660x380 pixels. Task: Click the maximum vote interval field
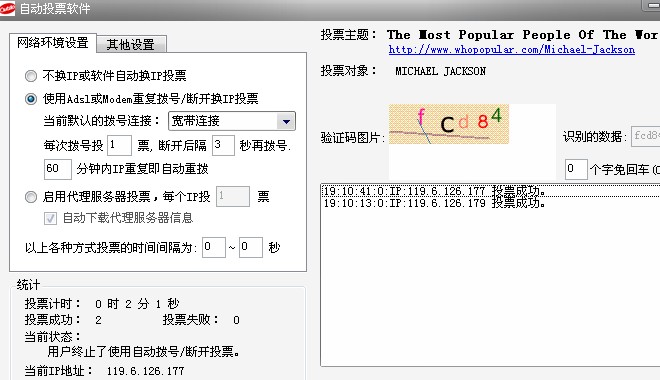[250, 247]
